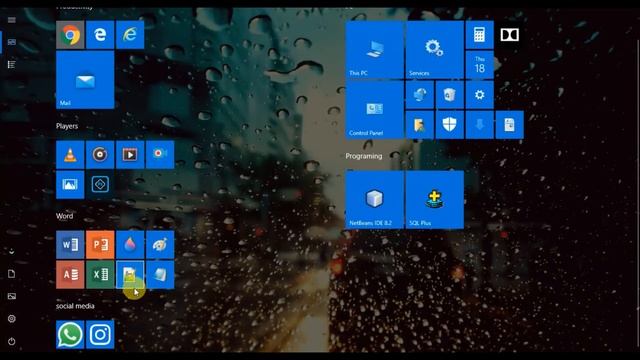The image size is (640, 360).
Task: Open the disc music player tile
Action: (x=100, y=155)
